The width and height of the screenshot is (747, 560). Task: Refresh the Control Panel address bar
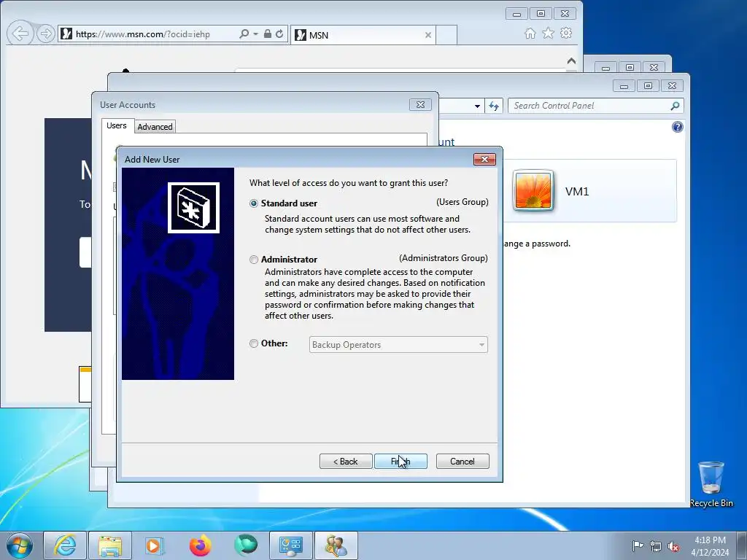tap(494, 106)
